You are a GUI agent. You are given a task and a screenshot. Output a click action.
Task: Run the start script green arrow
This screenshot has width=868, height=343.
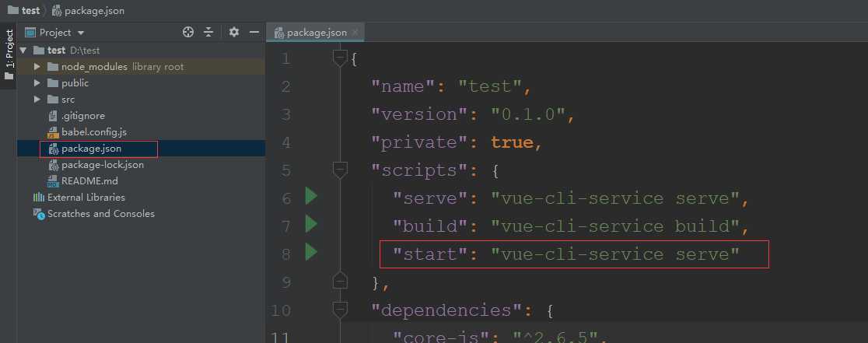coord(311,252)
